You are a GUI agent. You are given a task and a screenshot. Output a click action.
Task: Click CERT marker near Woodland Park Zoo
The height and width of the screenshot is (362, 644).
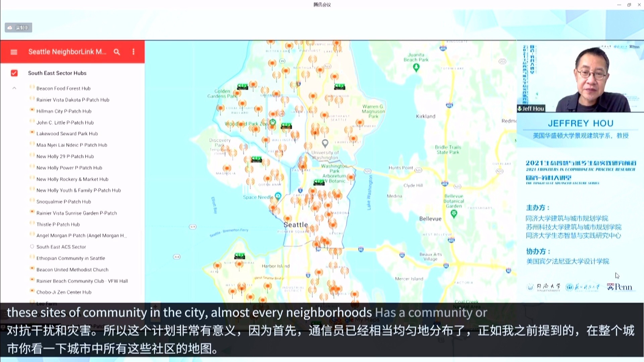click(x=286, y=126)
